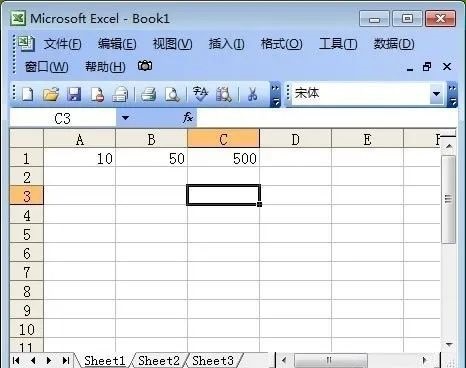This screenshot has width=466, height=368.
Task: Open Print Preview with the magnifier page icon
Action: pos(172,94)
